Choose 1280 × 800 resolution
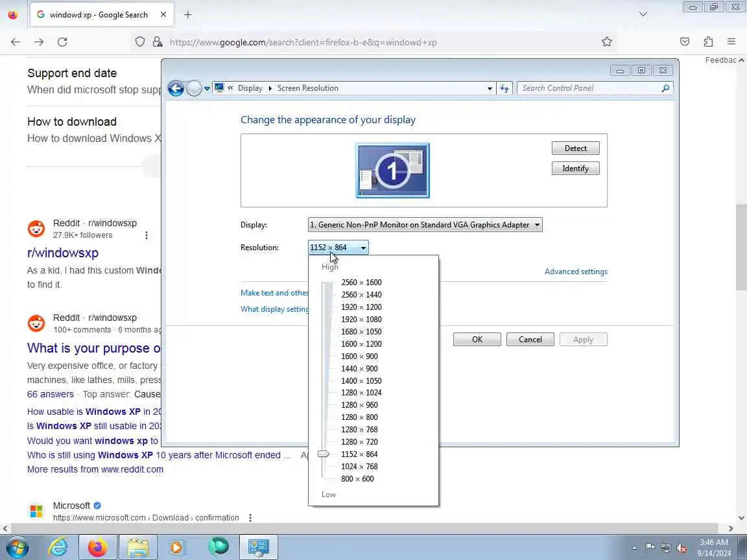 point(360,417)
